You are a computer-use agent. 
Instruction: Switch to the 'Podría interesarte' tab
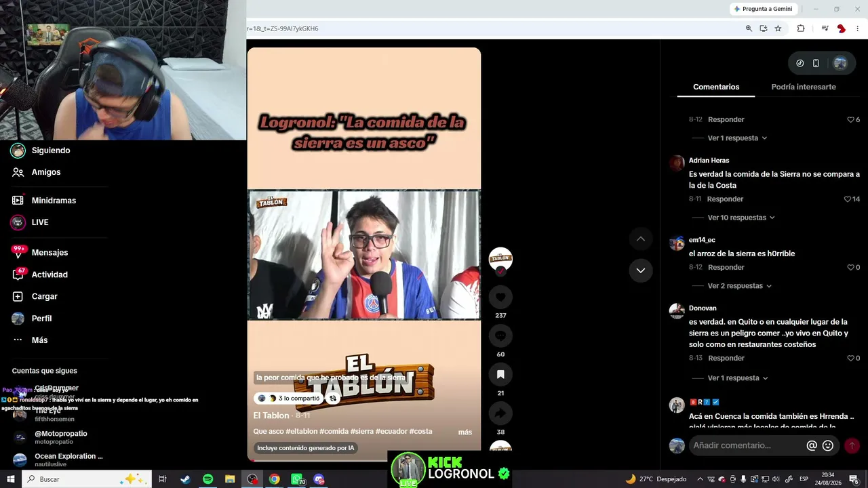pos(804,87)
